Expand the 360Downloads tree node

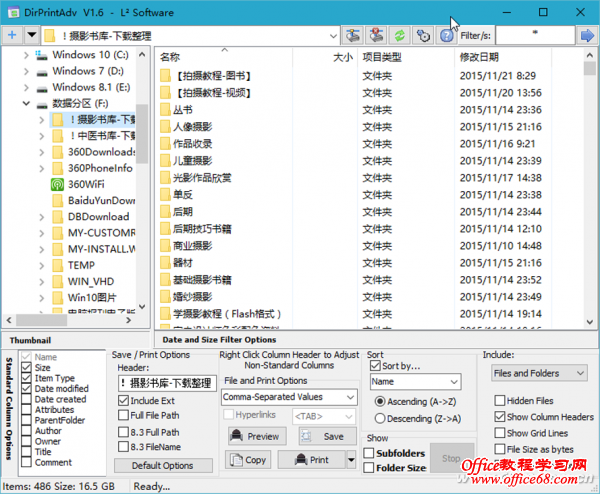point(41,152)
